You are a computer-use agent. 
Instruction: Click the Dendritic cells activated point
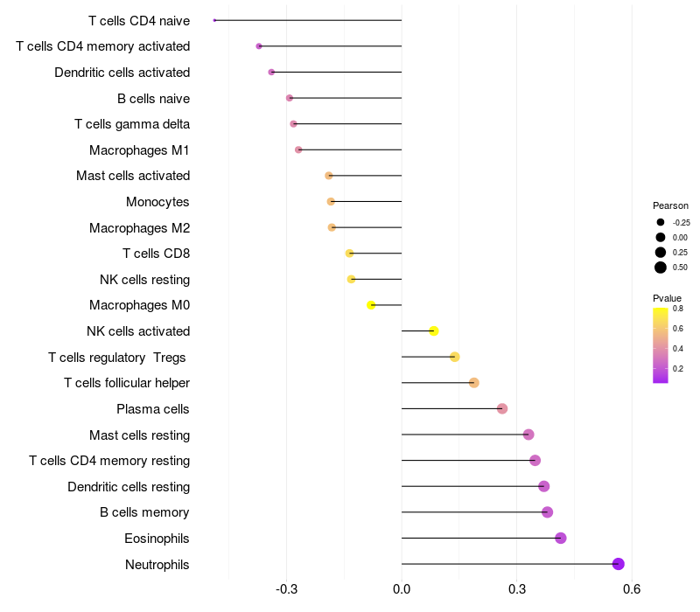[x=271, y=72]
